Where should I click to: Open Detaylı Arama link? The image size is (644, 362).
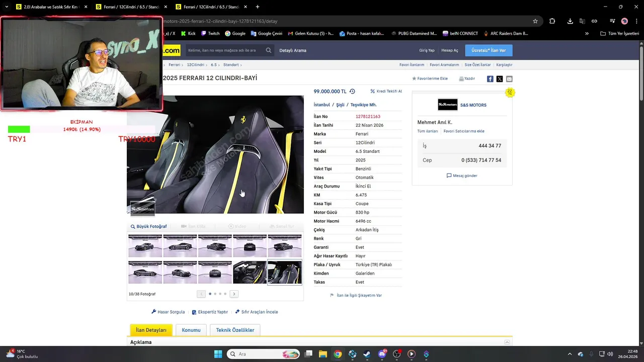[293, 50]
